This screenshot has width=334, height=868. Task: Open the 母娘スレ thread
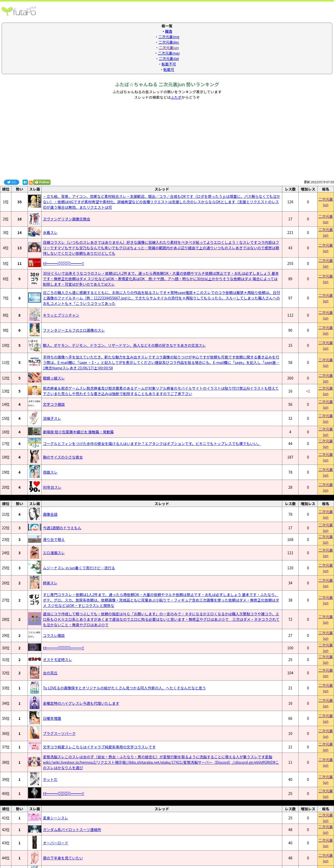tap(50, 472)
